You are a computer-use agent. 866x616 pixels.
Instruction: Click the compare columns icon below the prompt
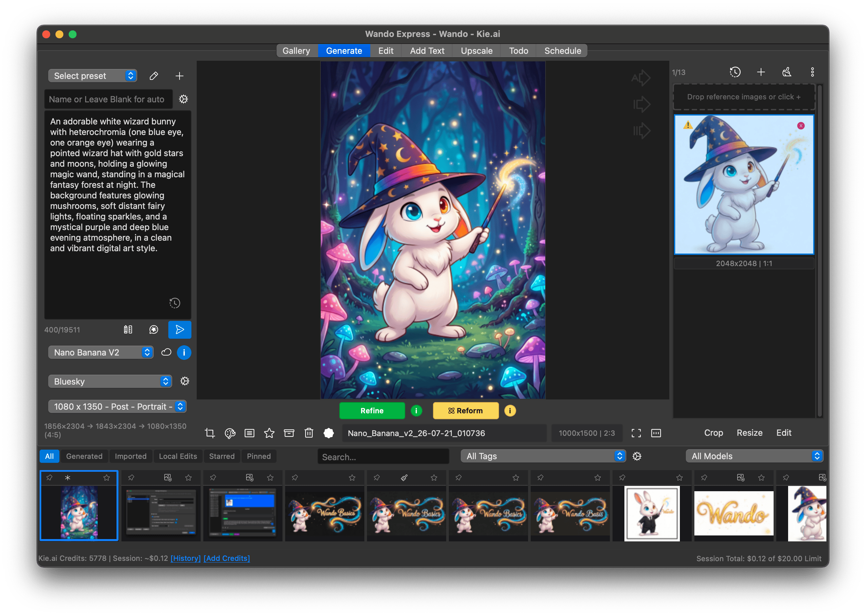pyautogui.click(x=128, y=329)
